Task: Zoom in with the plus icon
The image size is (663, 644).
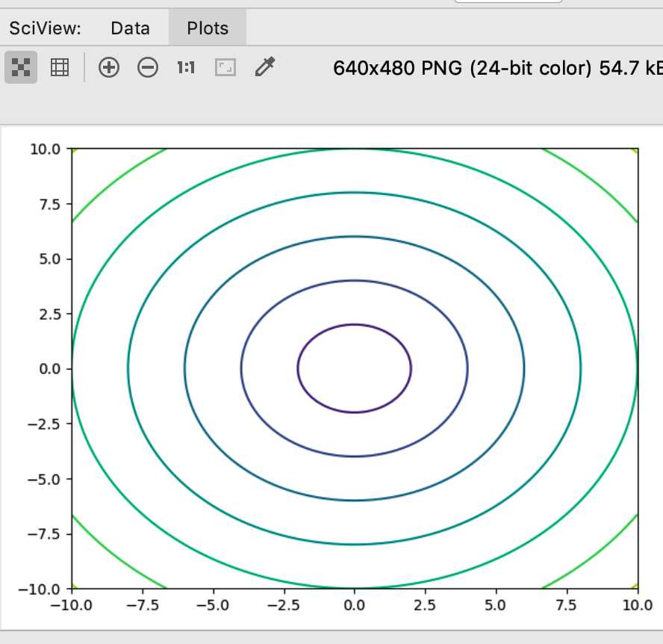Action: 109,67
